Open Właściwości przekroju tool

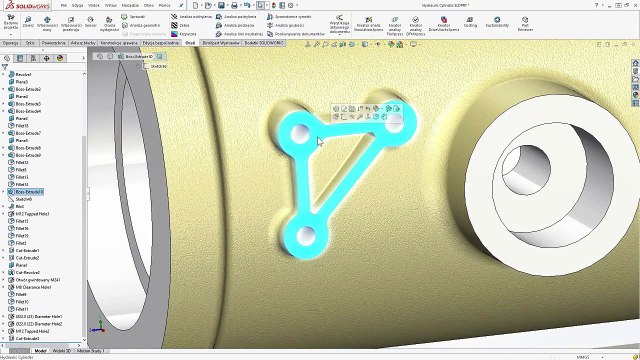[x=71, y=24]
